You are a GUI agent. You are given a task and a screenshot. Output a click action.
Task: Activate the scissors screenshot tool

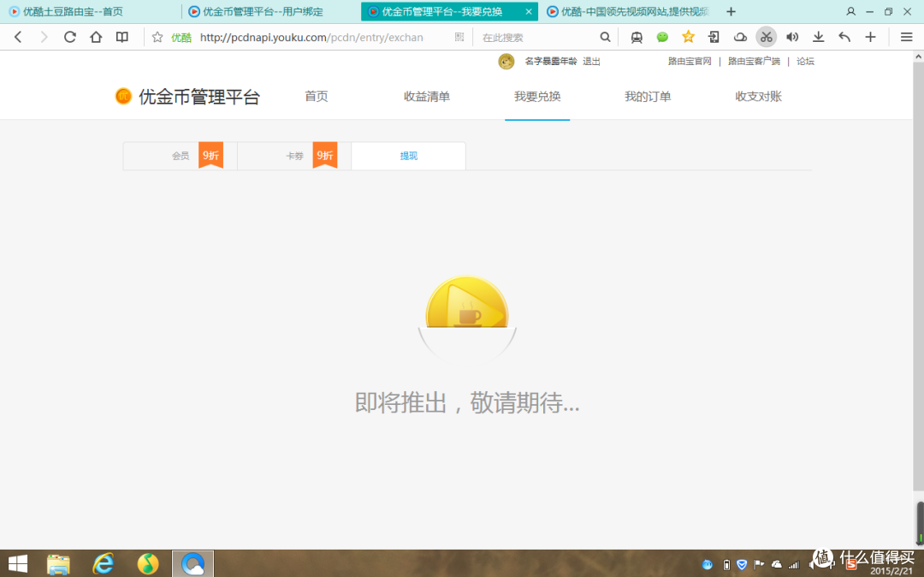pyautogui.click(x=766, y=37)
